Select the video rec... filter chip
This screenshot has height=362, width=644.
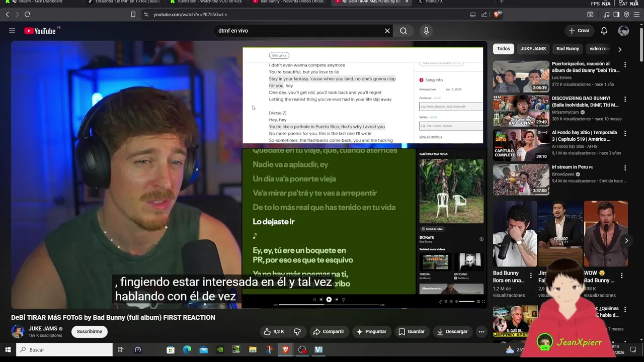coord(599,49)
